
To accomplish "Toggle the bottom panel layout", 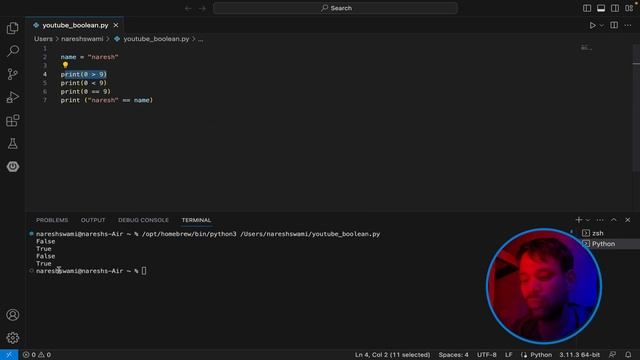I will (x=601, y=8).
